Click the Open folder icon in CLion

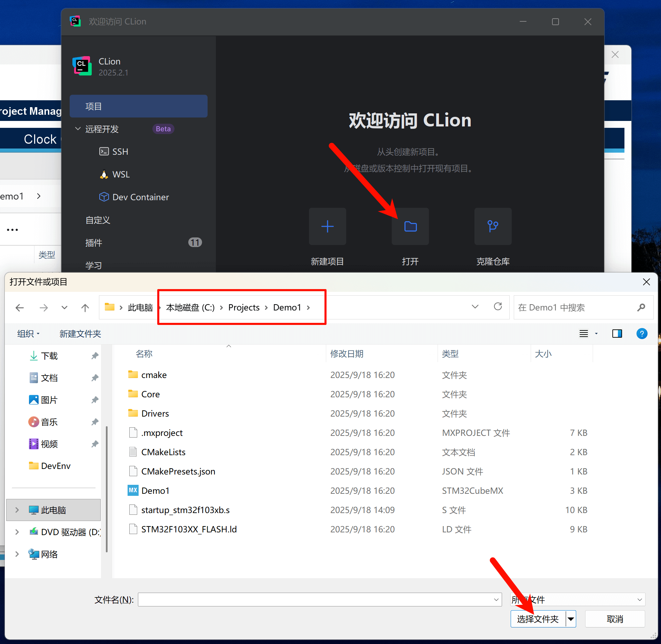pyautogui.click(x=410, y=226)
